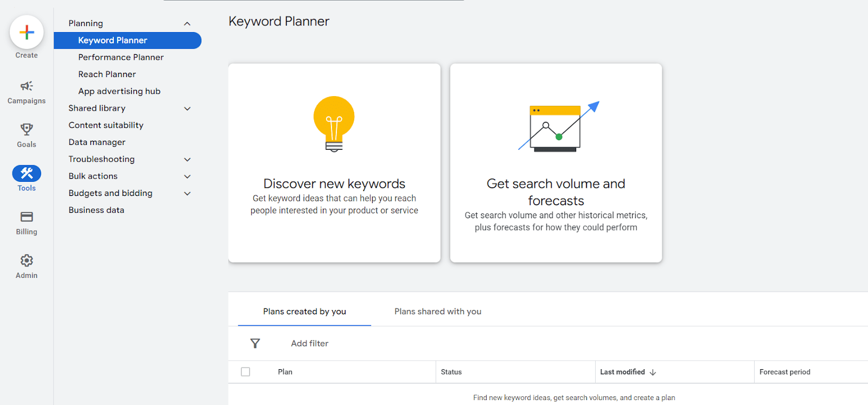Click the forecast chart illustration
This screenshot has height=405, width=868.
[559, 126]
